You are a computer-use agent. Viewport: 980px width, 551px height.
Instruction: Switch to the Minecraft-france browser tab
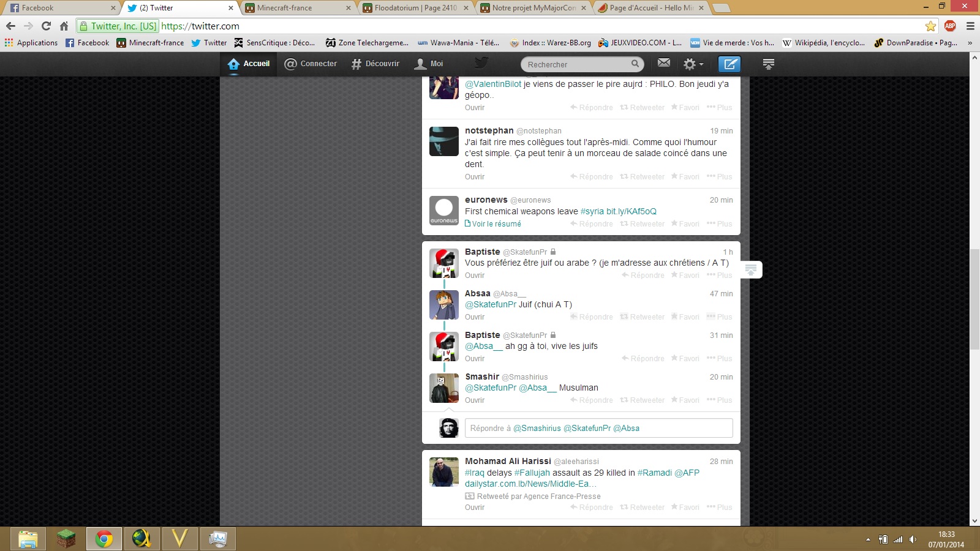(x=297, y=8)
